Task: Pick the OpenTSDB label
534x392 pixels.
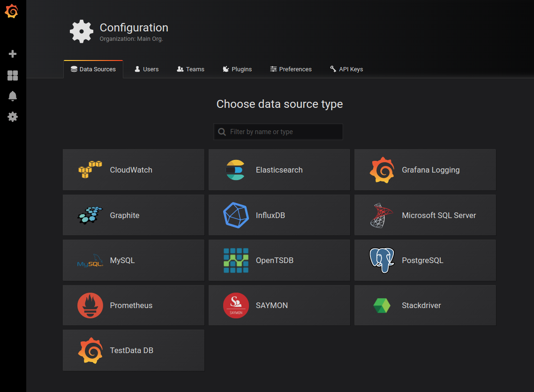Action: [274, 261]
